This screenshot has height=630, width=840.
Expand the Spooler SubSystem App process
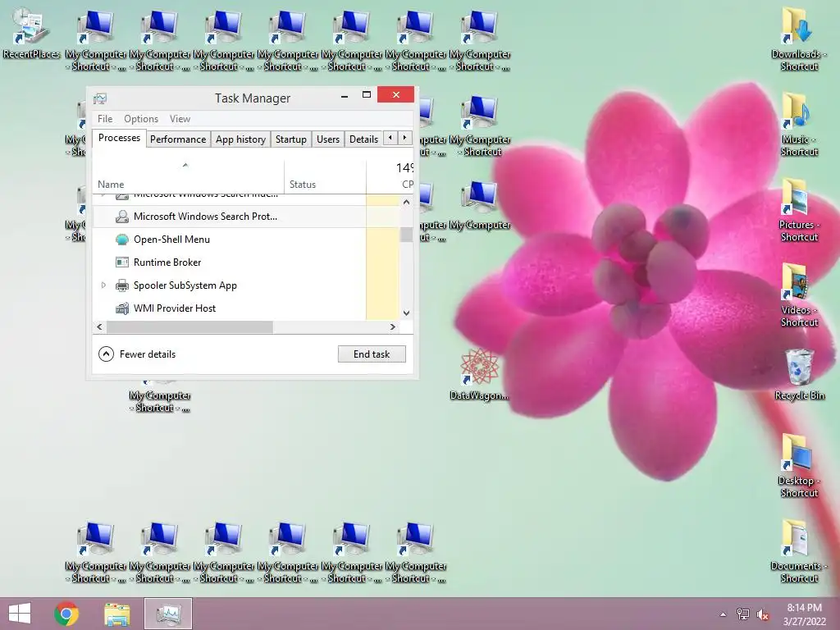[103, 285]
